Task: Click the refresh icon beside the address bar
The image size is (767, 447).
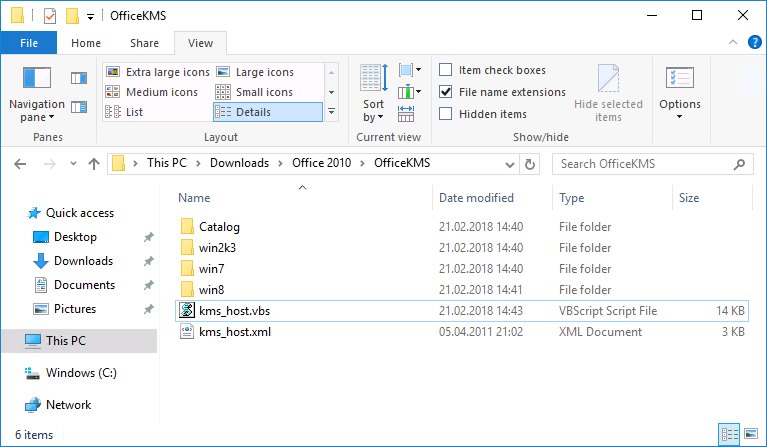Action: pyautogui.click(x=530, y=164)
